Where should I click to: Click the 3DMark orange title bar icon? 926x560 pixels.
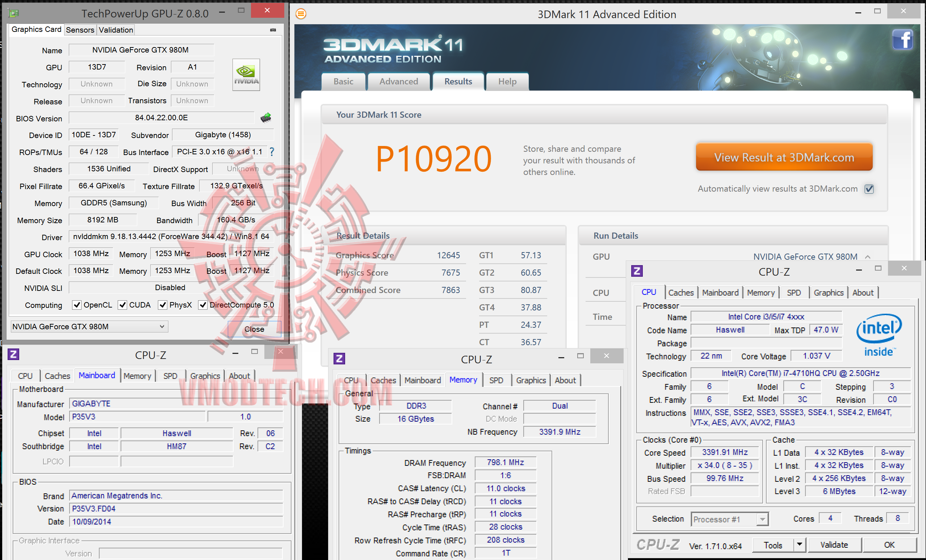[x=301, y=14]
